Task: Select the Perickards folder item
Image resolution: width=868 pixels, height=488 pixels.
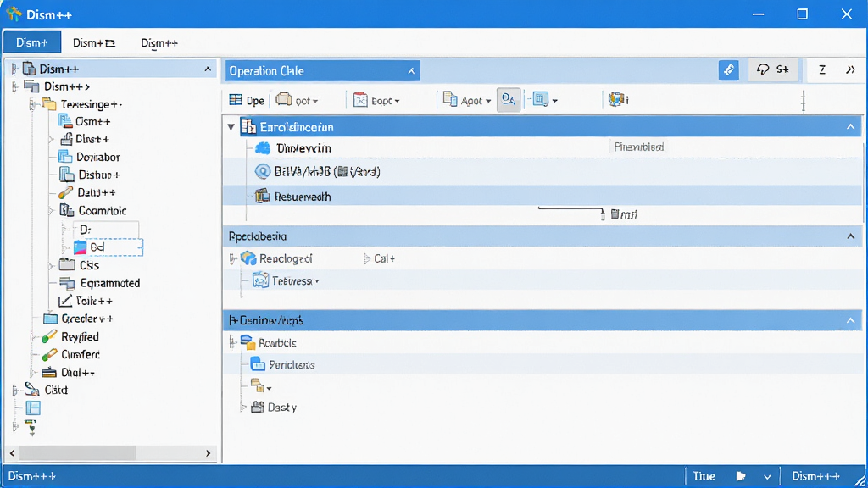Action: [x=283, y=364]
